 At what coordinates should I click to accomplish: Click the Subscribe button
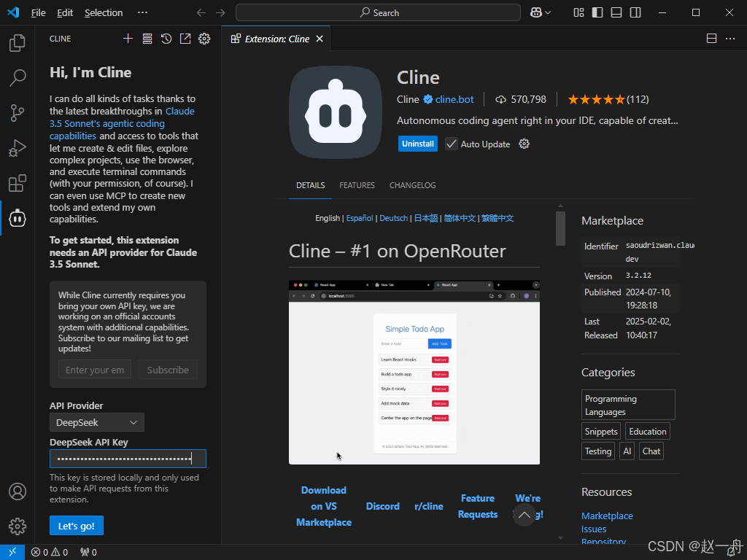tap(168, 370)
